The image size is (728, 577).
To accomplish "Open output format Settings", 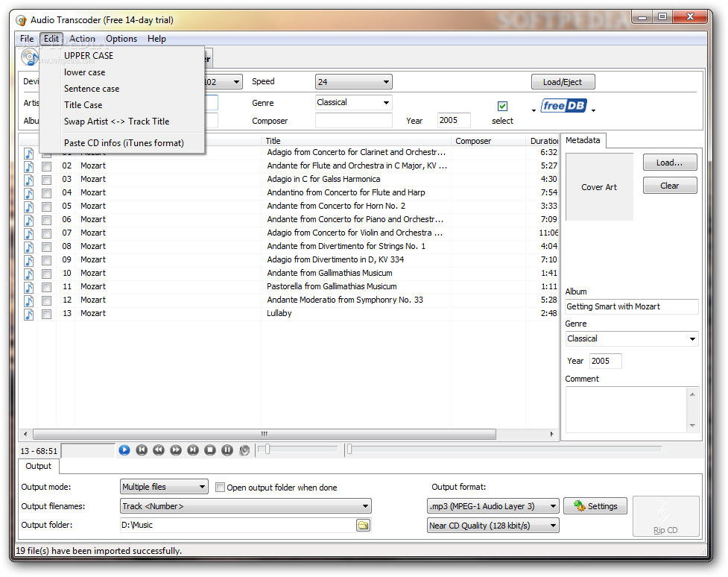I will (595, 506).
